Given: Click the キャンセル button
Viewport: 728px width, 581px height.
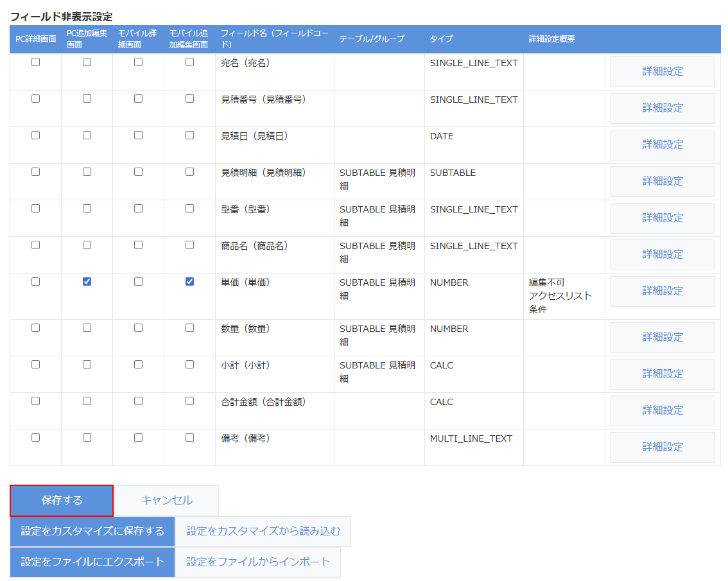Looking at the screenshot, I should [166, 501].
